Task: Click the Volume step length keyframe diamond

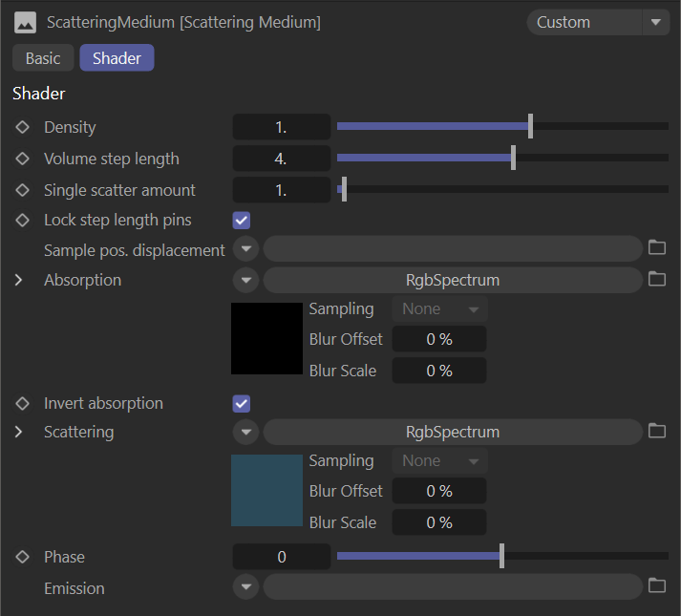Action: tap(23, 159)
